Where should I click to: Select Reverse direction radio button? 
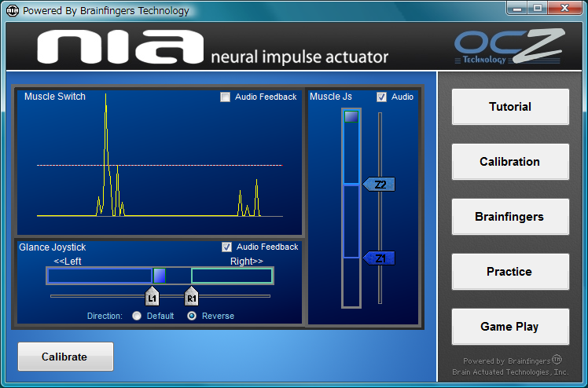[192, 316]
